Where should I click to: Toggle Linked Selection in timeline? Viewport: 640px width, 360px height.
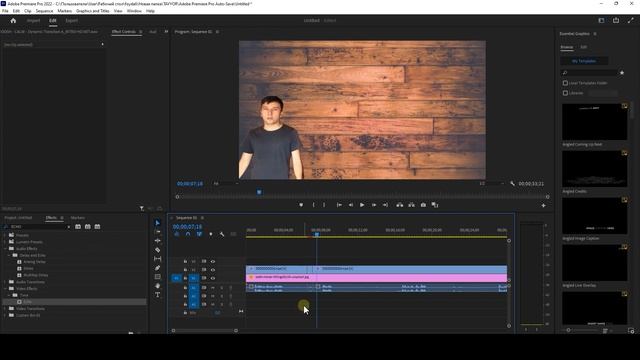tap(199, 234)
